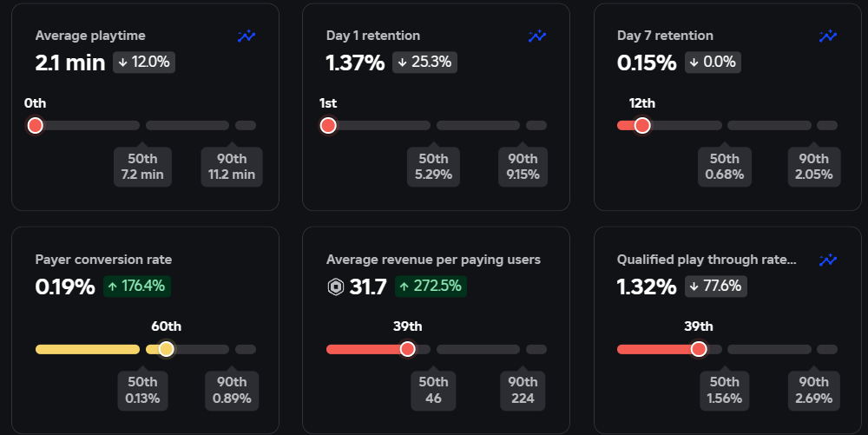Viewport: 868px width, 435px height.
Task: Click the 50th 5.29% benchmark label
Action: tap(434, 167)
